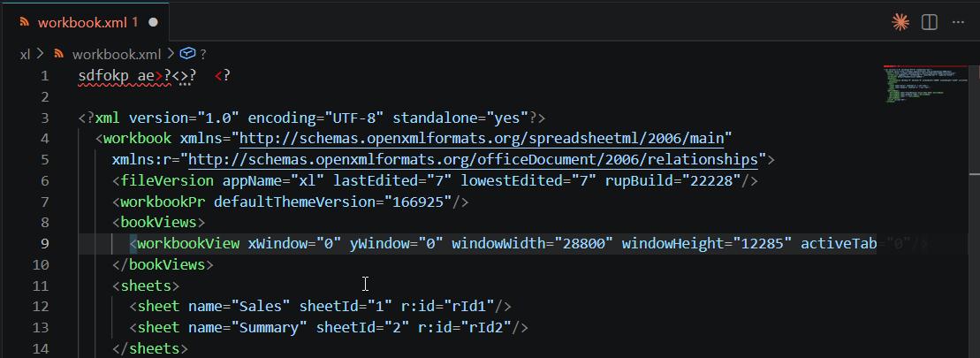The width and height of the screenshot is (980, 358).
Task: Click the XML icon in the breadcrumb path
Action: pos(59,54)
